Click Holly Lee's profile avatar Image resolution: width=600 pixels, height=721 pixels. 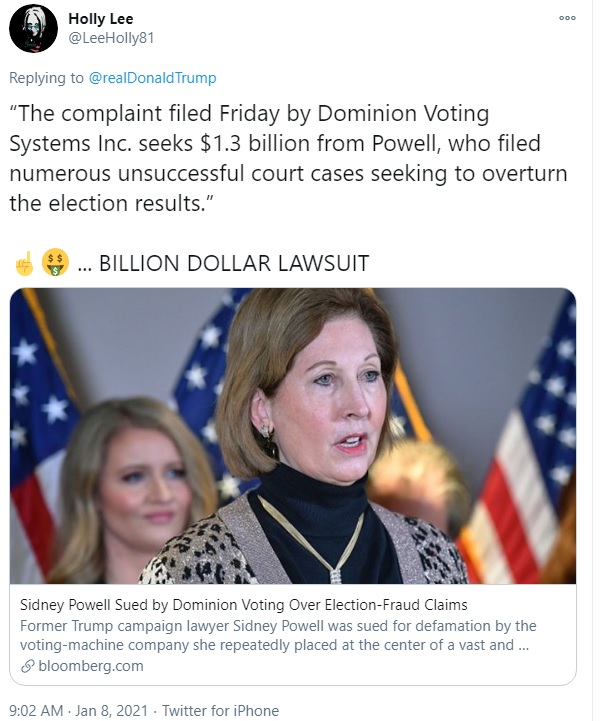[x=33, y=28]
